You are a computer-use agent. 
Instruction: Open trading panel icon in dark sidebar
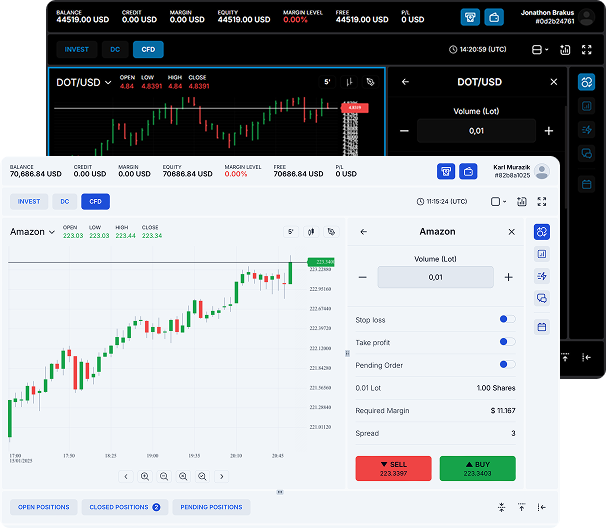tap(587, 82)
